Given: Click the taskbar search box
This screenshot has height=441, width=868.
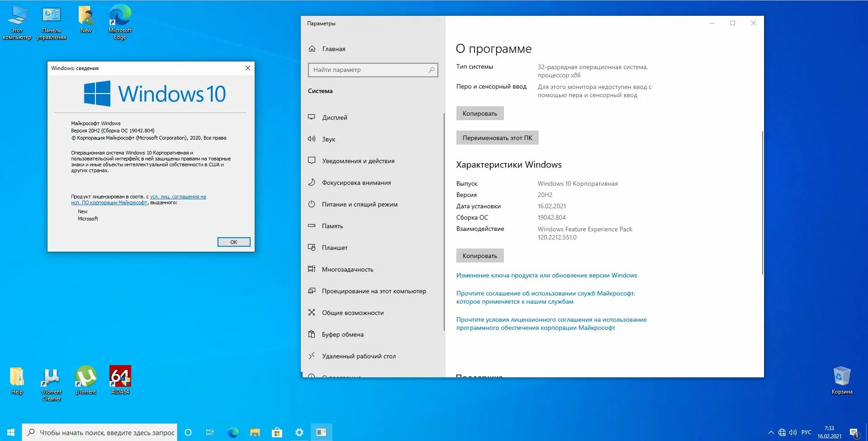Looking at the screenshot, I should click(100, 432).
